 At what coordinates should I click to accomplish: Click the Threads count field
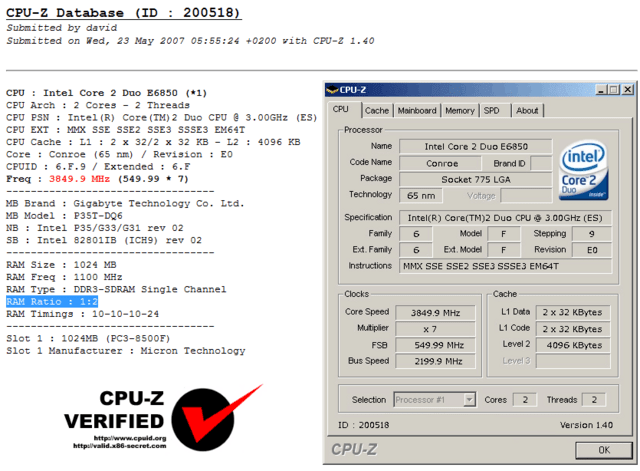[594, 400]
